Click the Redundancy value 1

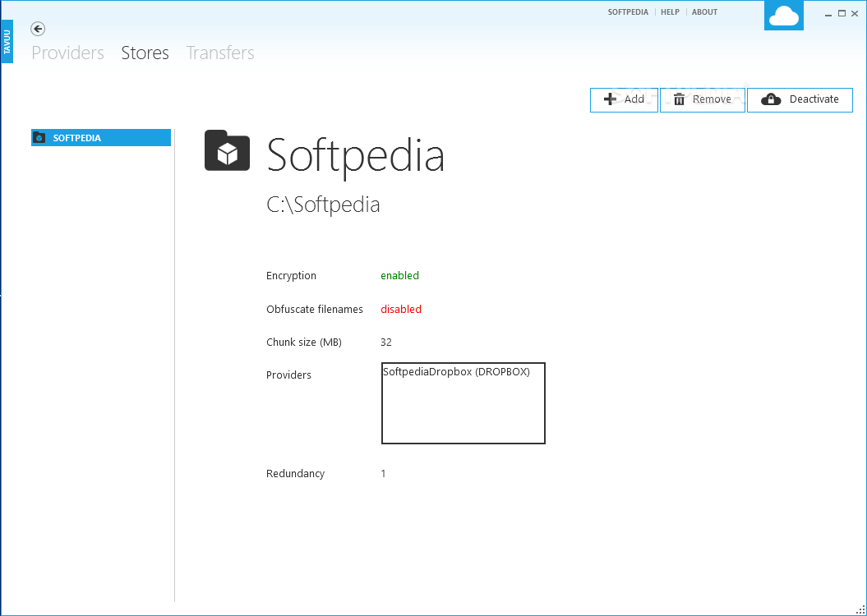point(383,473)
